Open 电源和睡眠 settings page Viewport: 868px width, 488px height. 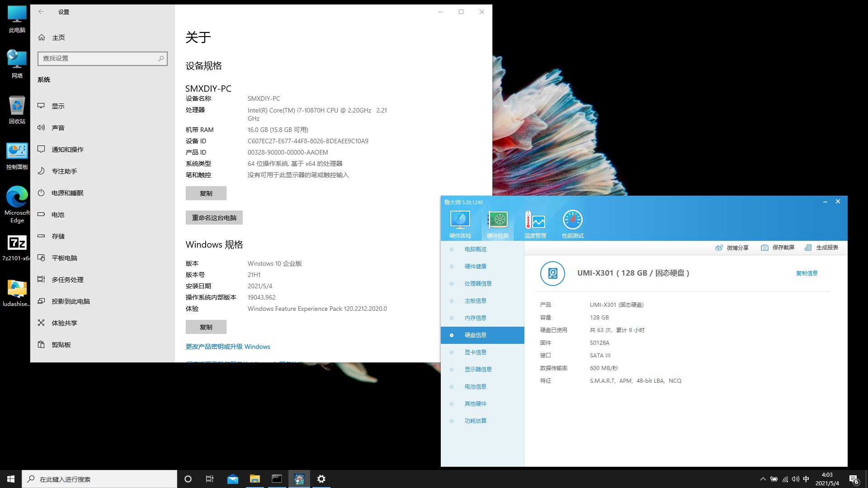pos(103,193)
